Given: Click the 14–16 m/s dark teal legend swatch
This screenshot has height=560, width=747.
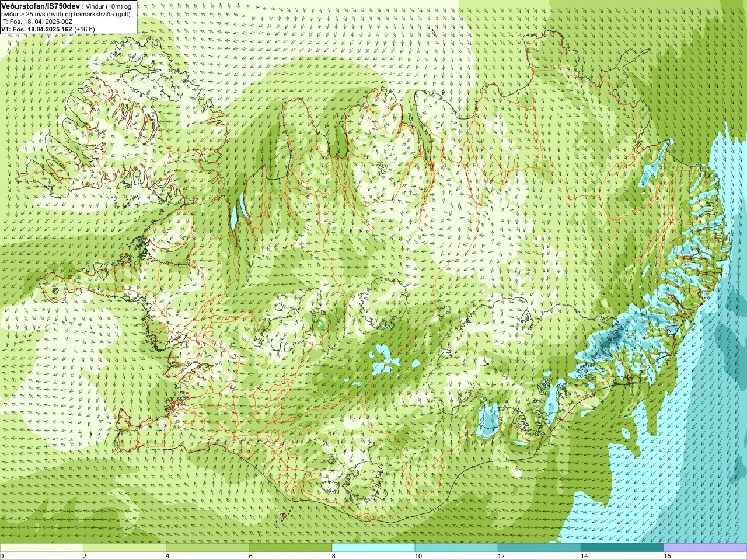Looking at the screenshot, I should 622,548.
